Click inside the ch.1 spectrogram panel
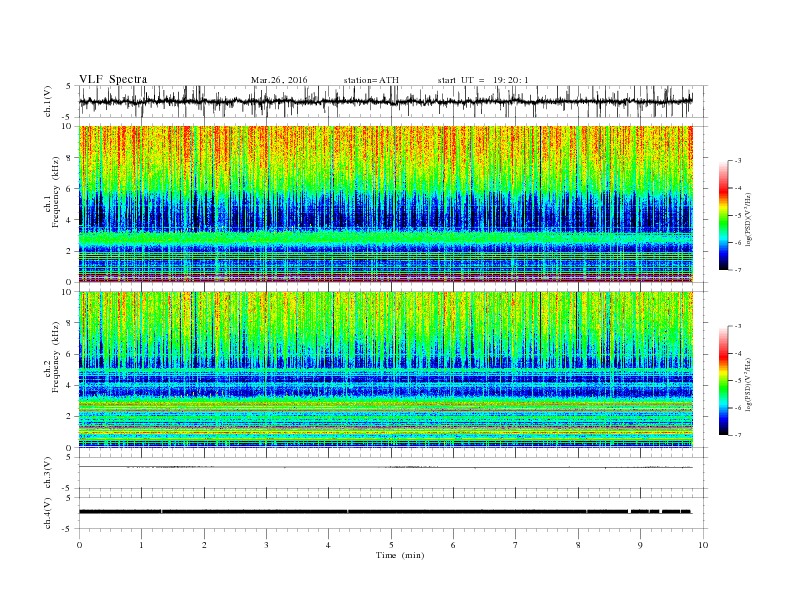This screenshot has height=612, width=792. 386,204
